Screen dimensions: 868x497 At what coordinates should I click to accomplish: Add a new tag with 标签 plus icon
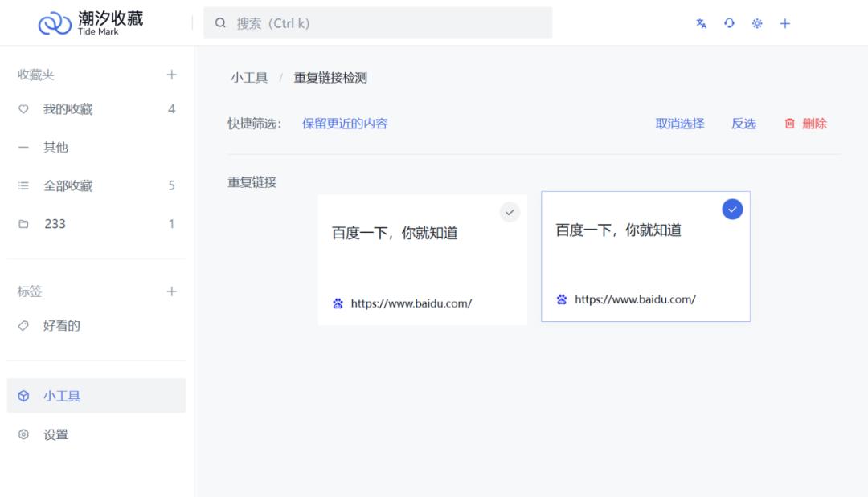point(172,291)
